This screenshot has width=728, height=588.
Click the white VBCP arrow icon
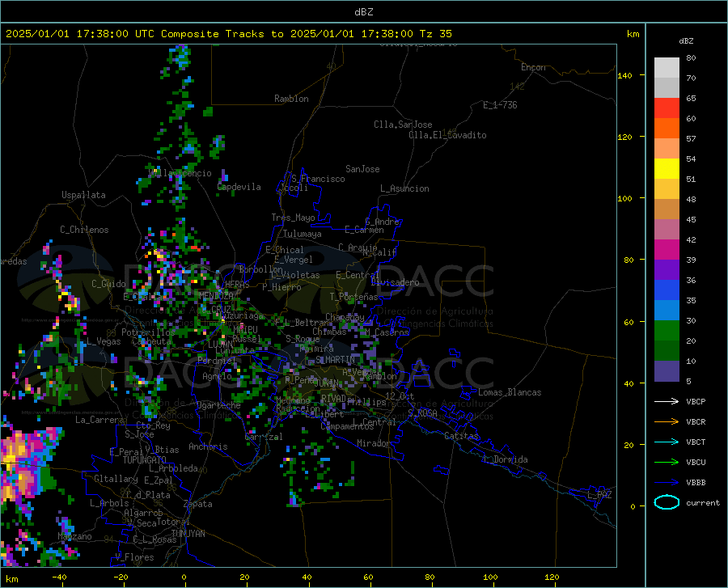pyautogui.click(x=667, y=401)
